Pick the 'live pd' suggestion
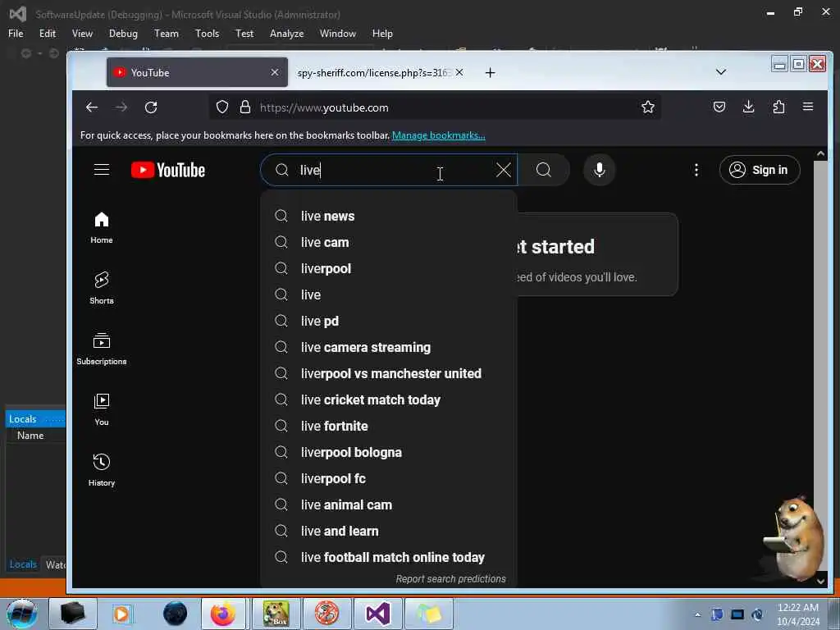 pos(388,321)
